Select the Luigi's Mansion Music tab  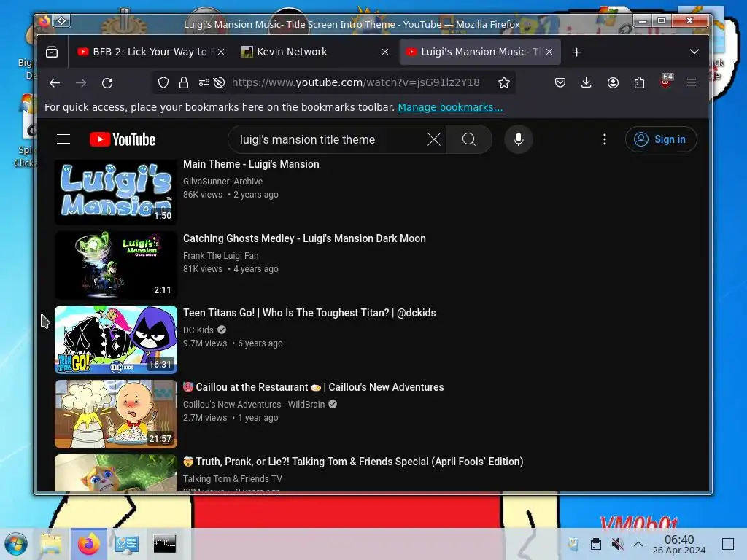point(480,52)
